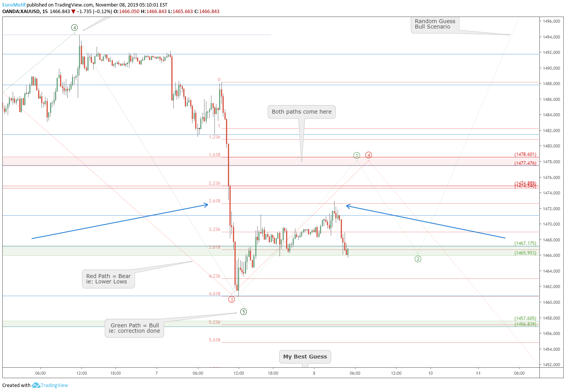Click the 'Green Path = Bull' annotation box
The height and width of the screenshot is (392, 566).
tap(134, 328)
